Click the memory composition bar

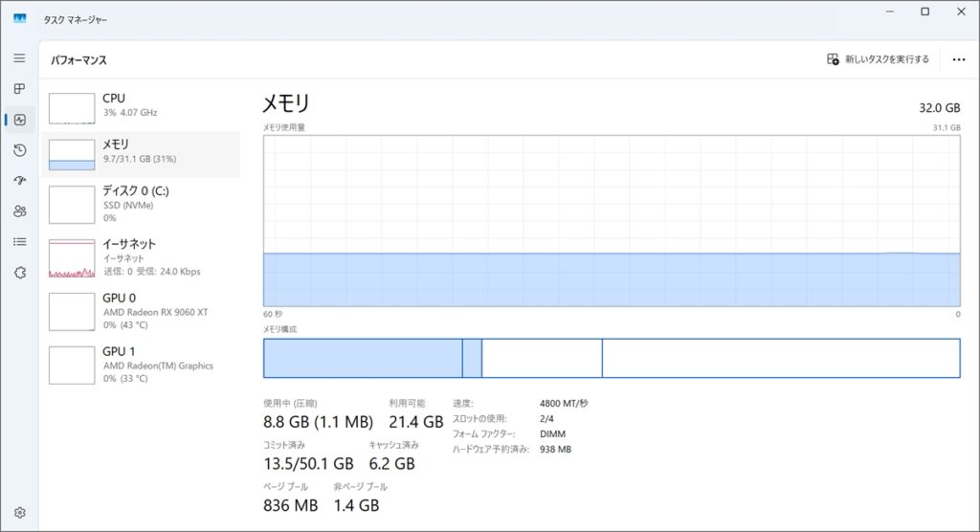coord(611,358)
